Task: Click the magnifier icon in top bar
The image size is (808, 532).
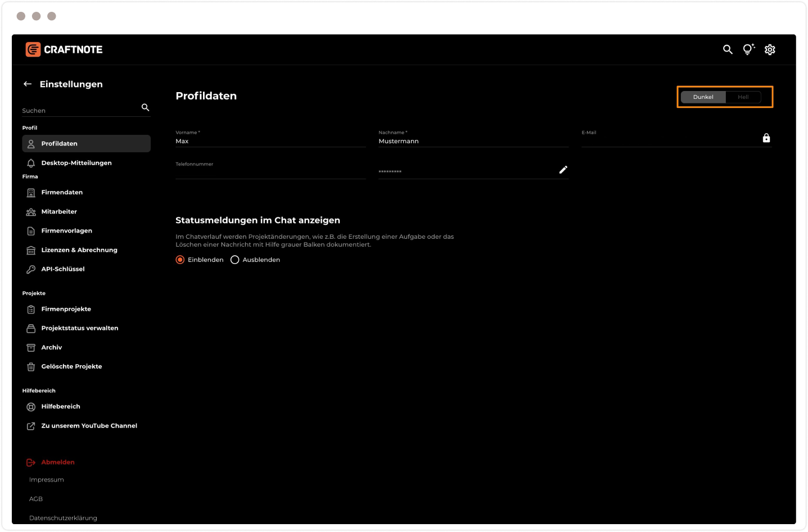Action: click(x=728, y=49)
